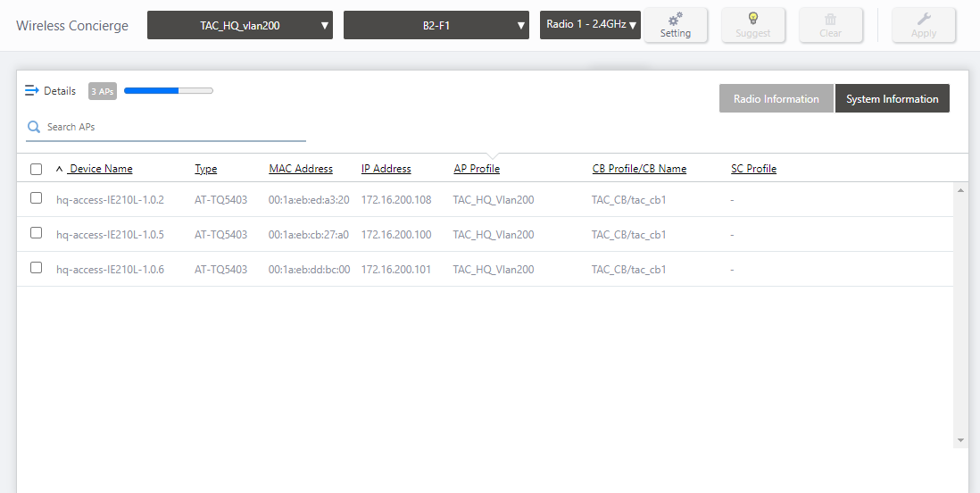This screenshot has height=493, width=980.
Task: Switch to the System Information tab
Action: [892, 99]
